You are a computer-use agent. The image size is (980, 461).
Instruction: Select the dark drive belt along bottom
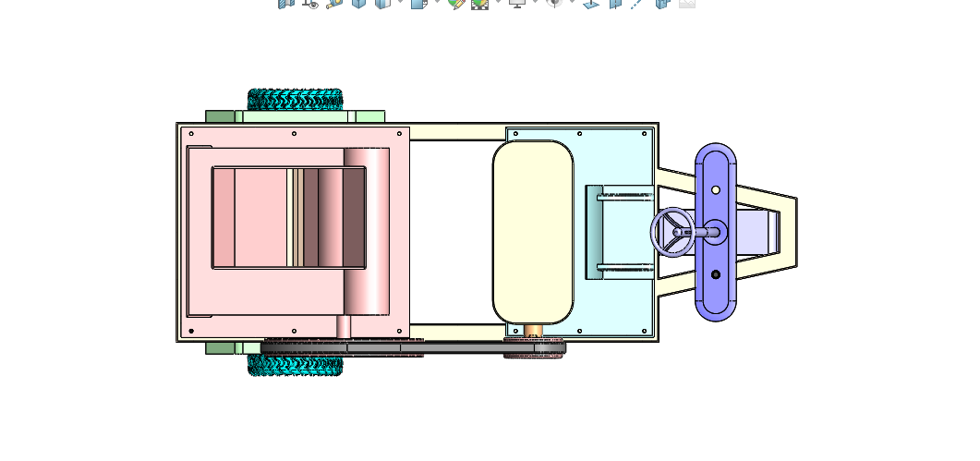tap(413, 347)
